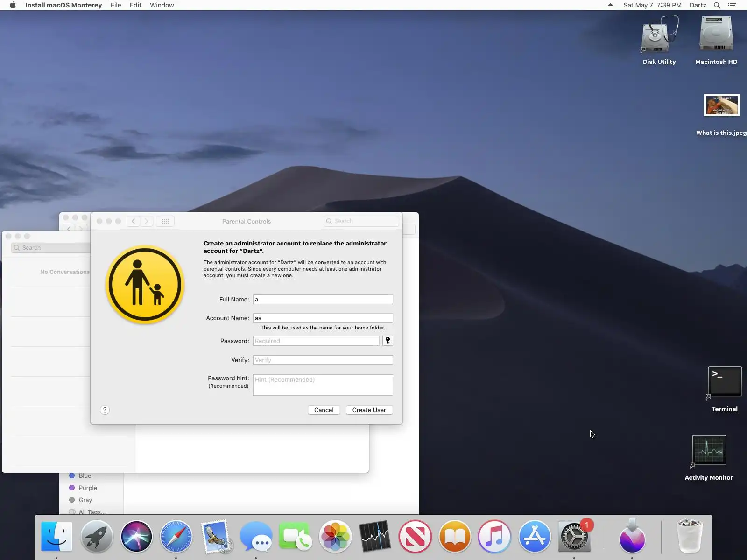Click the eject icon in menu bar
Screen dimensions: 747x560
pos(610,5)
